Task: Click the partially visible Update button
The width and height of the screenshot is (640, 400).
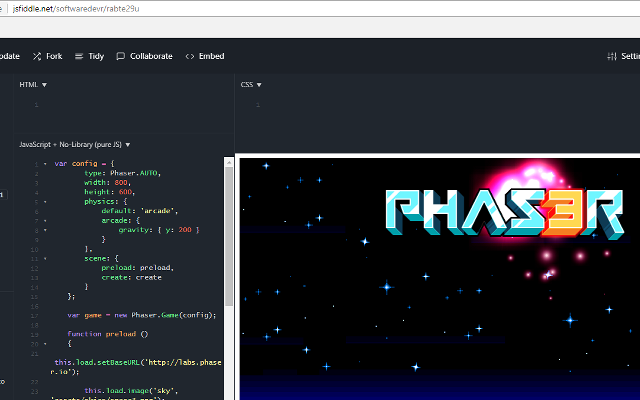Action: point(9,56)
